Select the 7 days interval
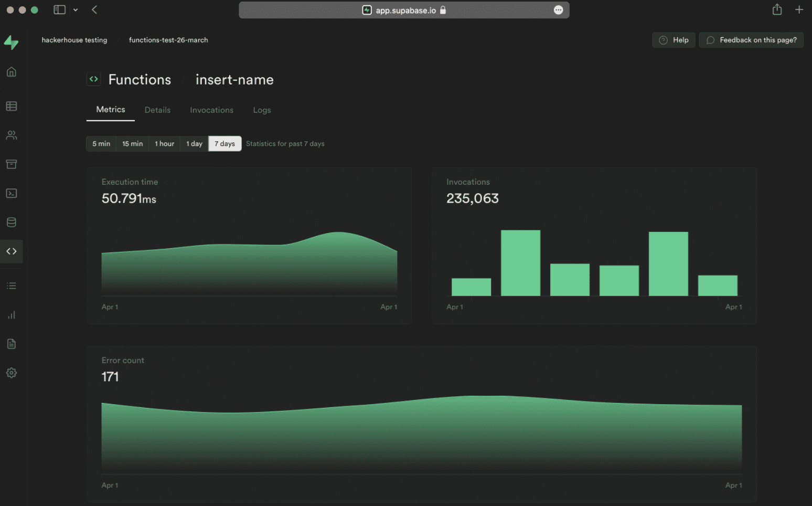The height and width of the screenshot is (506, 812). point(225,144)
